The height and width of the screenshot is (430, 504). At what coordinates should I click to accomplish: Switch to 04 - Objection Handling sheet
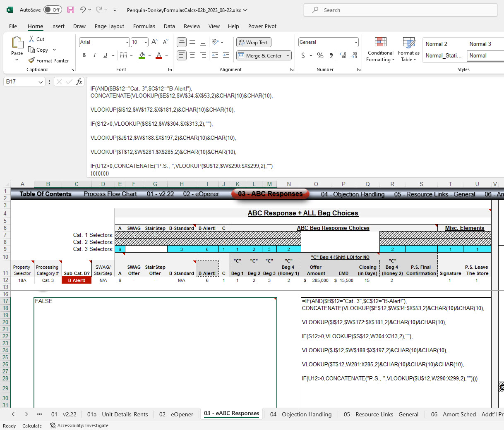[x=301, y=414]
